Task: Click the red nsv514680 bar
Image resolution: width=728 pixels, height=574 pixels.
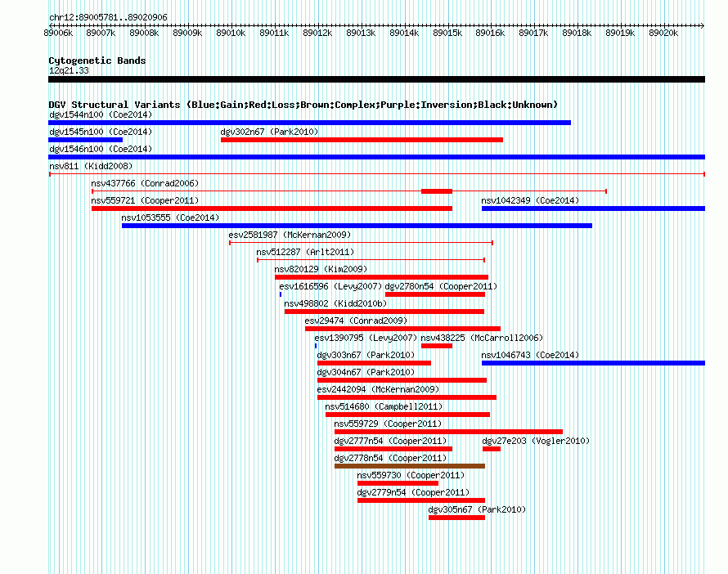Action: click(407, 415)
